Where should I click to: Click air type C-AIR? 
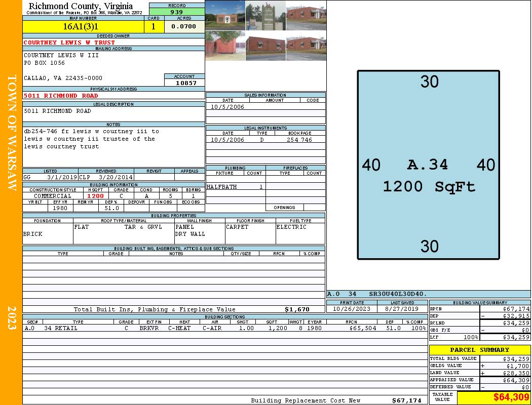(212, 329)
